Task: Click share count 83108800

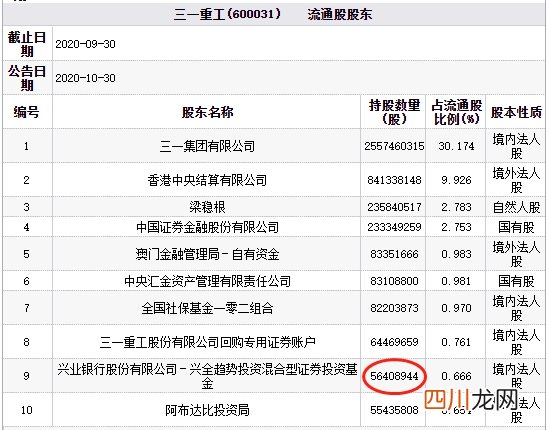Action: [x=394, y=281]
